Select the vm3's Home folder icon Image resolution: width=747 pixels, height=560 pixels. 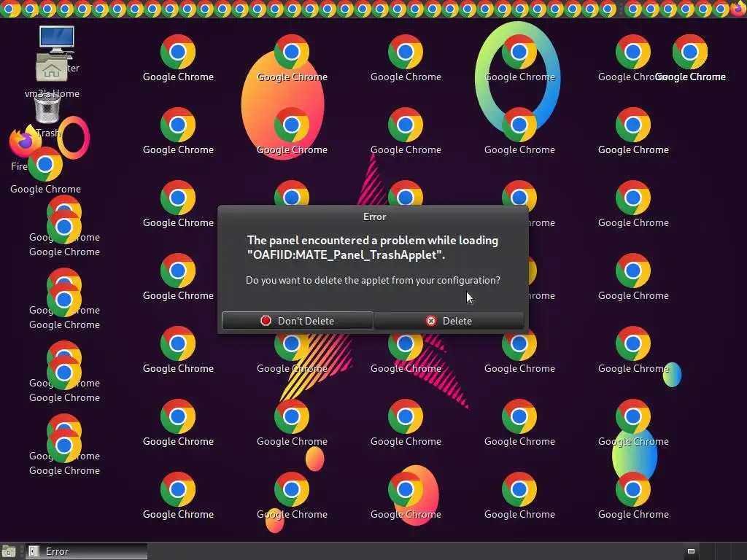coord(52,69)
